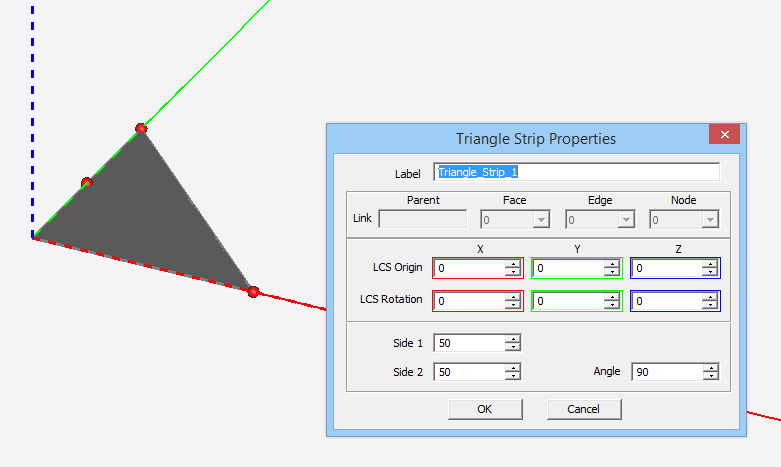The image size is (781, 467).
Task: Decrease LCS Origin Y value
Action: [x=611, y=273]
